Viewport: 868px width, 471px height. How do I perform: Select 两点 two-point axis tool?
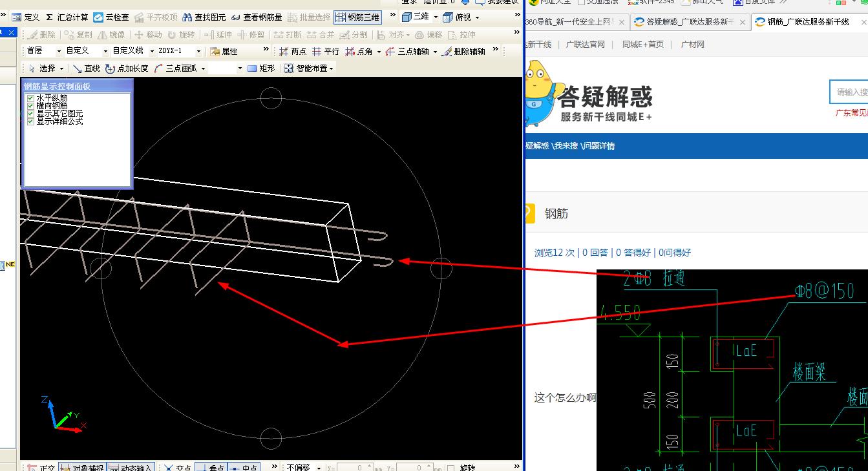293,52
